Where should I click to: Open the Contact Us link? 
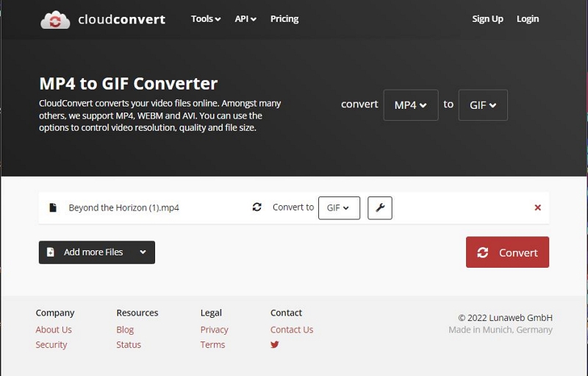292,330
